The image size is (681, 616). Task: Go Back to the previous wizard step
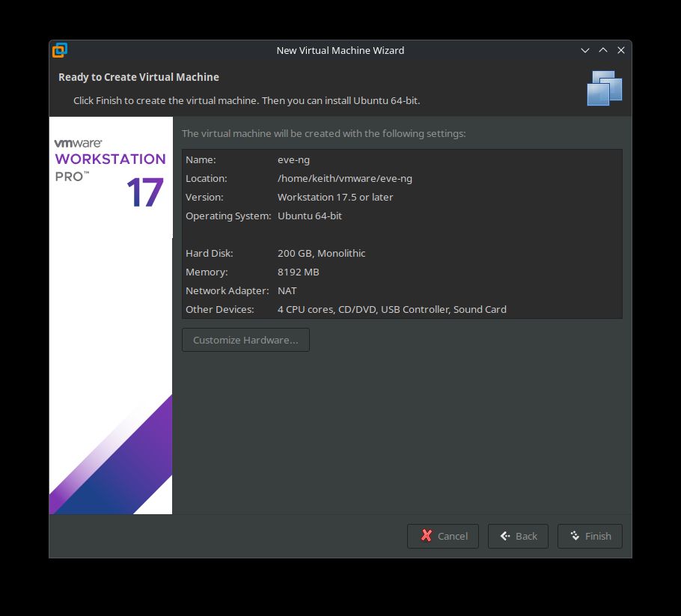point(518,536)
